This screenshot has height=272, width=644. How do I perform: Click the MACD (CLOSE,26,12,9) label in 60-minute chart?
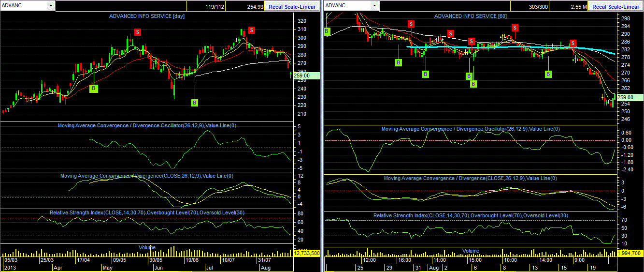(471, 179)
